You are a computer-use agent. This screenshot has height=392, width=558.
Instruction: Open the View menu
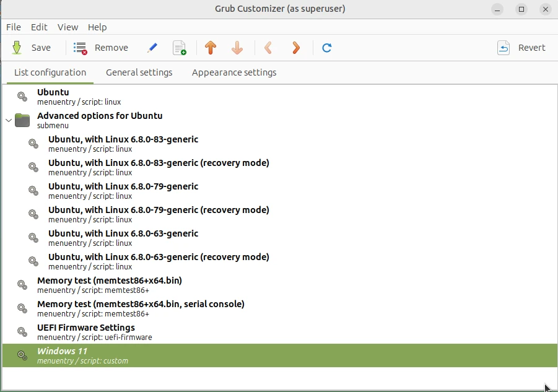(x=68, y=27)
